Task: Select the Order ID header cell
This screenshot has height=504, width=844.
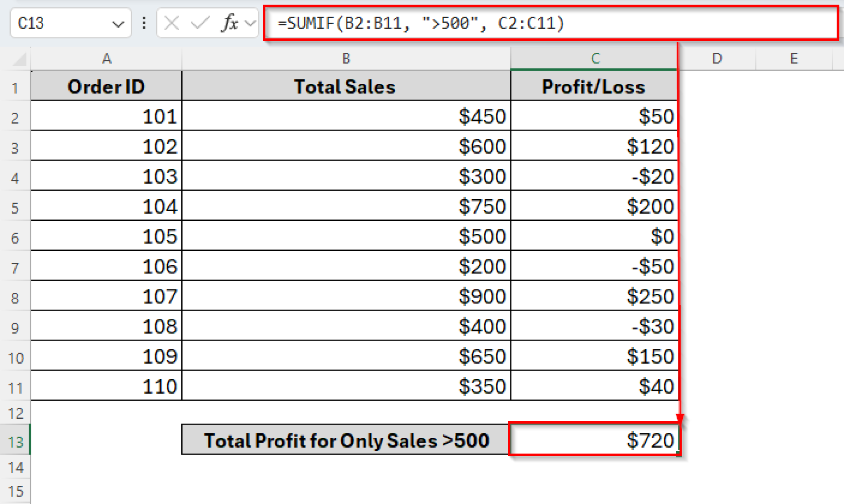Action: (106, 86)
